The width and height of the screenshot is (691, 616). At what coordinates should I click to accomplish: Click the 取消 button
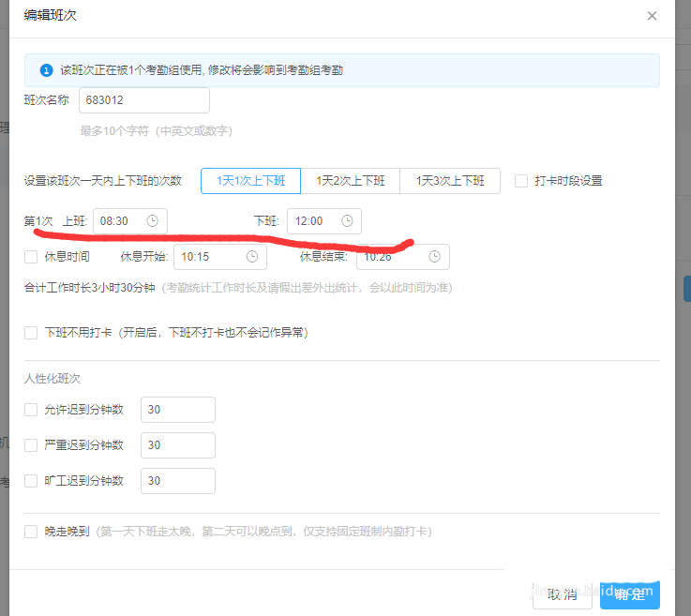pos(562,594)
